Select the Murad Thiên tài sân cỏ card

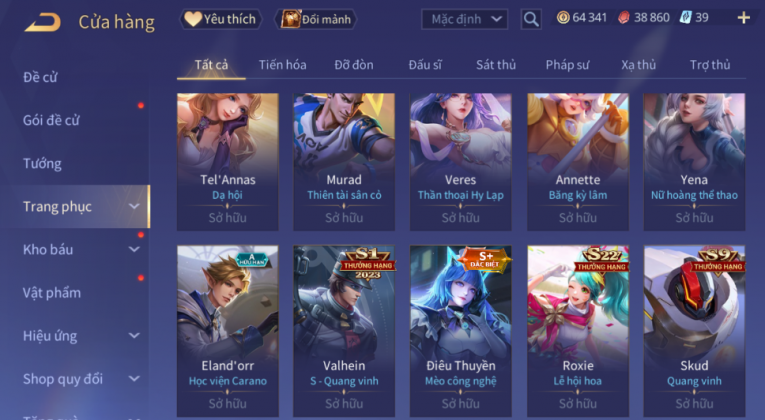(x=344, y=161)
